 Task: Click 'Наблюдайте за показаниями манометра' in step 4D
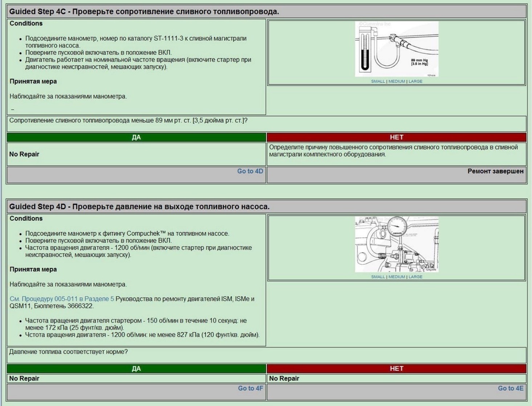pos(68,284)
